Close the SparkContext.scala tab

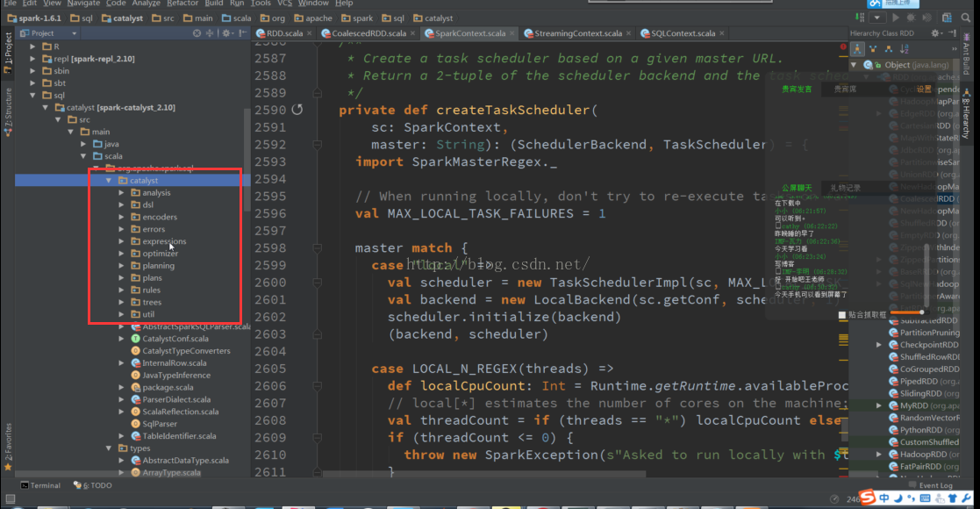(x=511, y=33)
